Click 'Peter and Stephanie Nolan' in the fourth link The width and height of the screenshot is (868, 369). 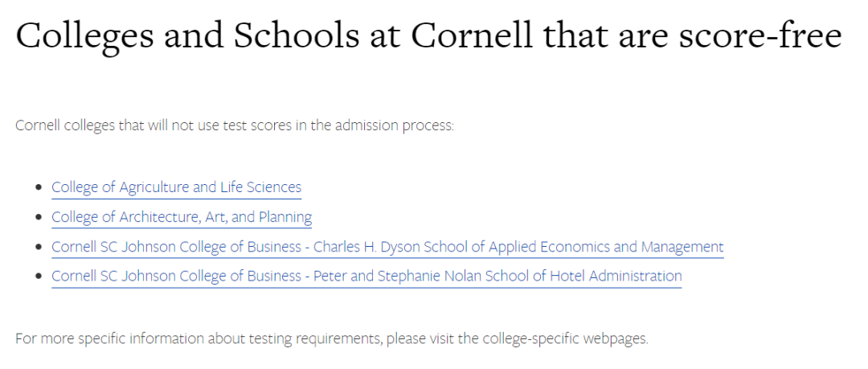tap(398, 276)
